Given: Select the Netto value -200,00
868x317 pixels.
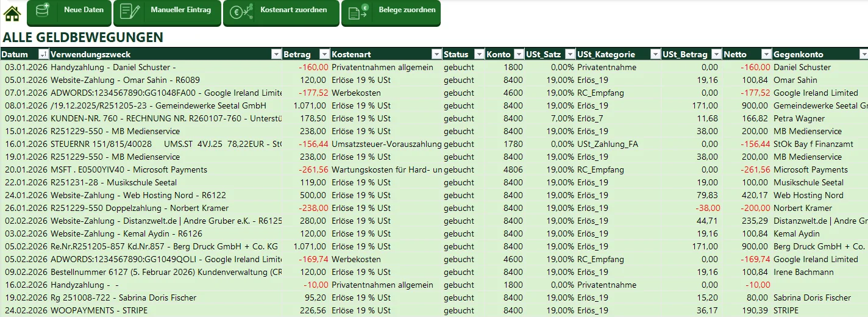Looking at the screenshot, I should click(x=747, y=208).
